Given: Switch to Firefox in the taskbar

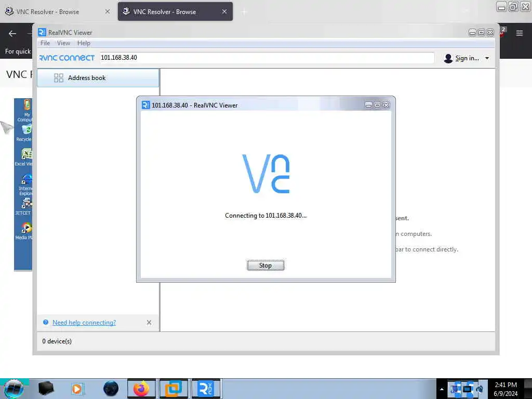Looking at the screenshot, I should click(x=141, y=389).
